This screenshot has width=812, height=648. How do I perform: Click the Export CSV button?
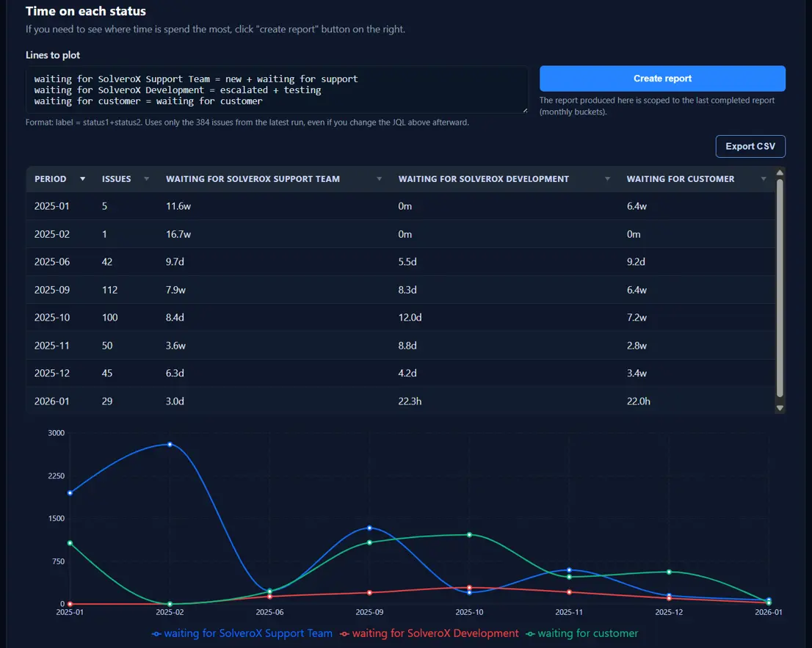[750, 146]
